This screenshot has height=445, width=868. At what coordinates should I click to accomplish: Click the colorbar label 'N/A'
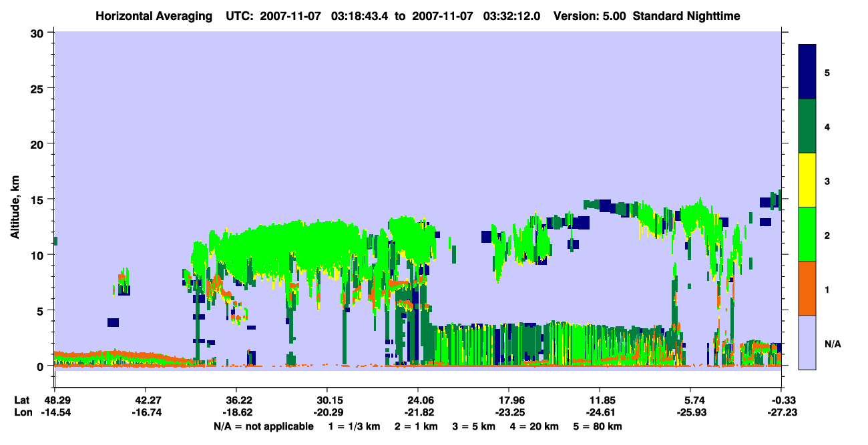click(832, 344)
